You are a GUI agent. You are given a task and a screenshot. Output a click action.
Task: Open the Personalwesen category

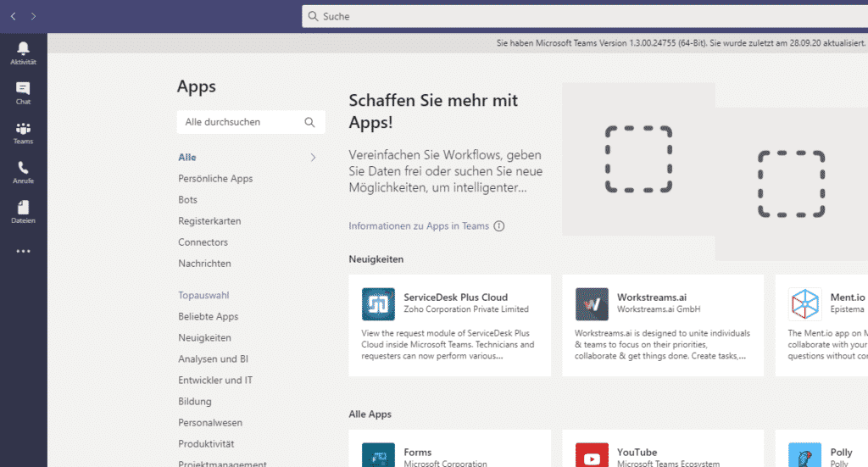point(210,423)
